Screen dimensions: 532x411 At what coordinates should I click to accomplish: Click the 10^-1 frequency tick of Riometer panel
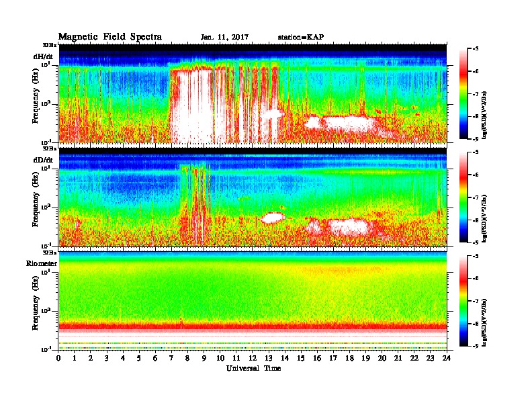coord(46,349)
